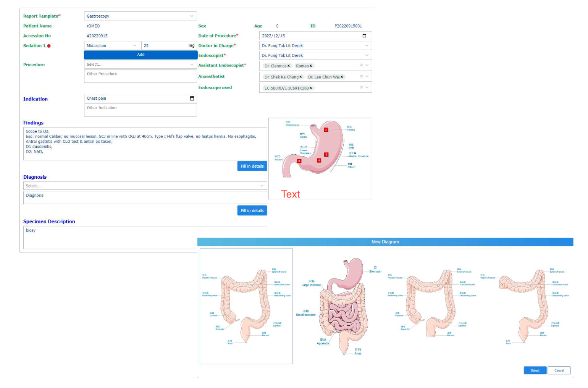
Task: Click marker 3 on stomach diagram
Action: (x=299, y=161)
